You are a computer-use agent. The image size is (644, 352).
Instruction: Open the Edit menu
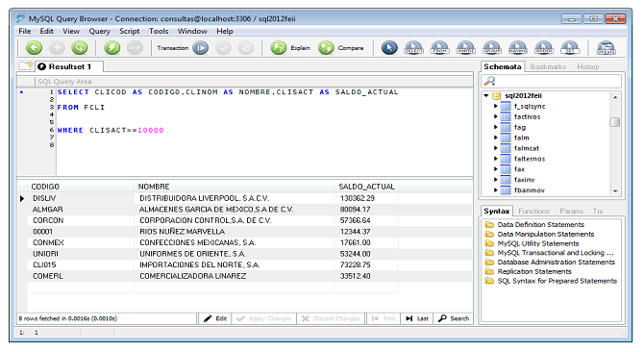click(46, 31)
